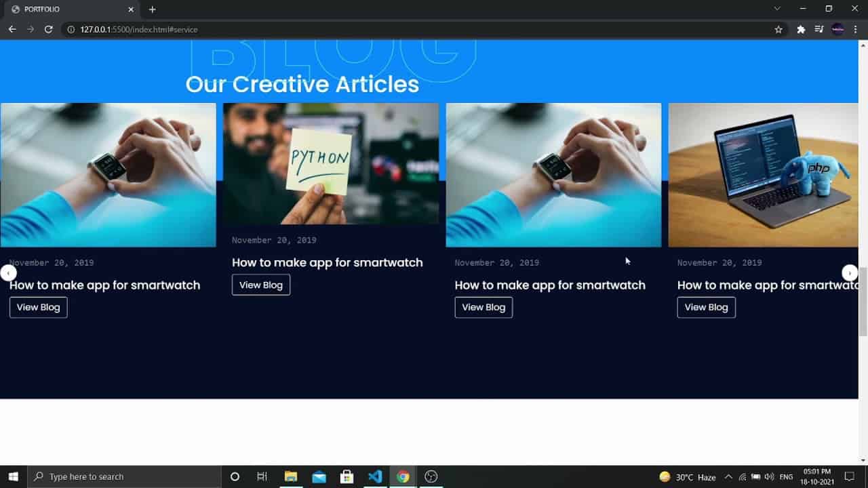Switch to Visual Studio Code on taskbar
Image resolution: width=868 pixels, height=488 pixels.
coord(375,476)
